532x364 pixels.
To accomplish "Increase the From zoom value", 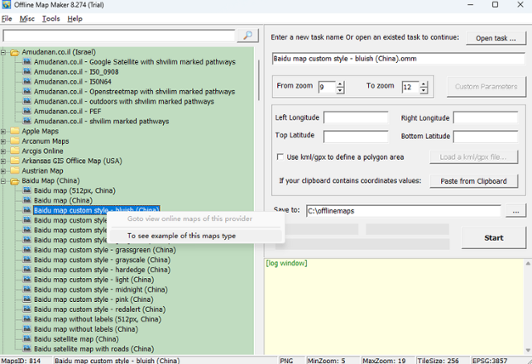I will (340, 84).
